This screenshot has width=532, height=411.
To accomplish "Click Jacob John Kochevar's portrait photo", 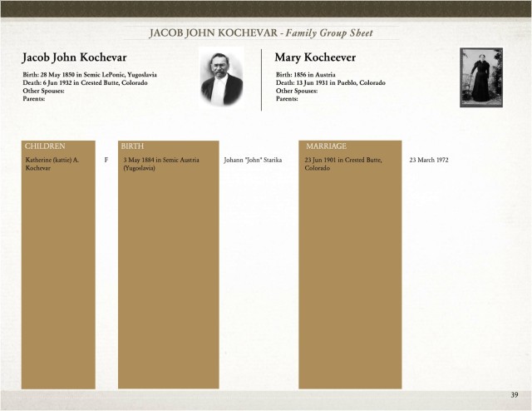I will click(221, 77).
